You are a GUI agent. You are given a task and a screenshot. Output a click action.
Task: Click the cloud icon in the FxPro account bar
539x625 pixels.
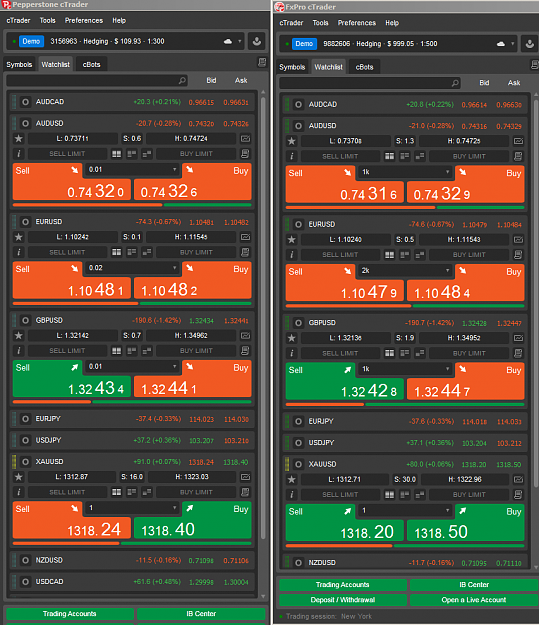pyautogui.click(x=501, y=44)
